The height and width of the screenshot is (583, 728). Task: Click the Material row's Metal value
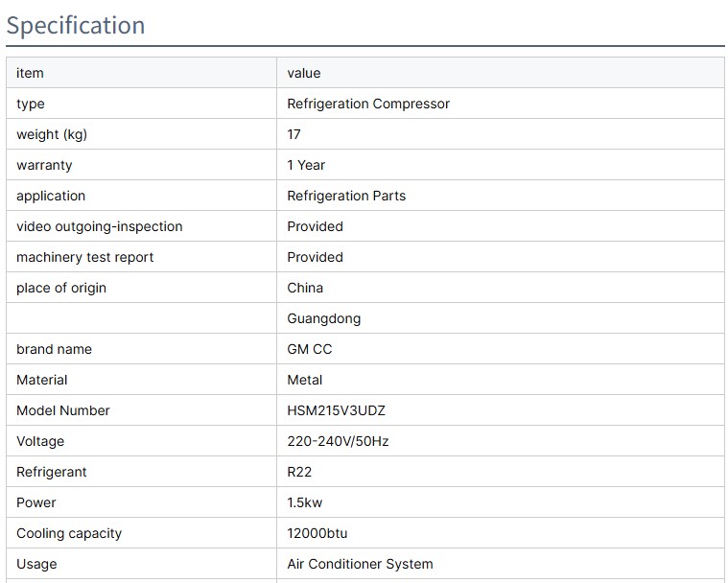click(x=305, y=380)
